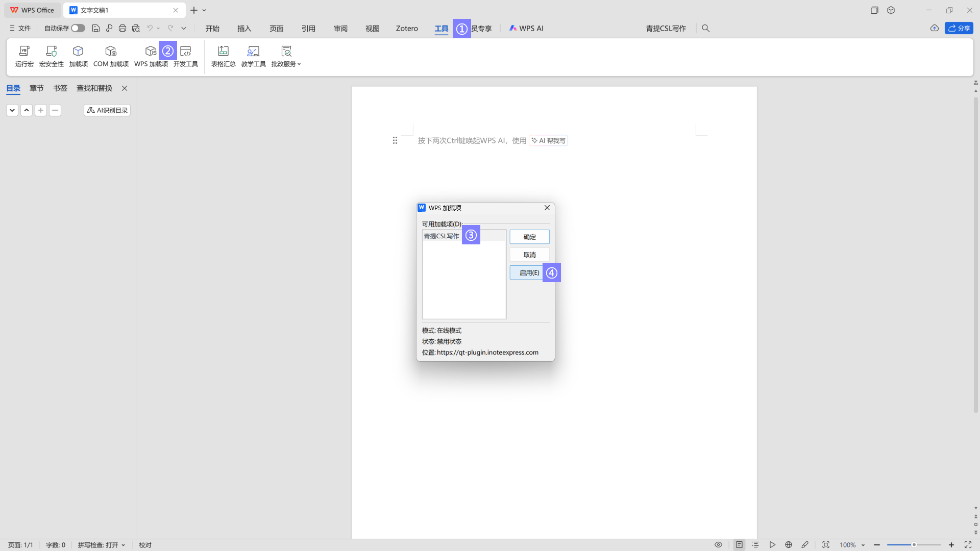
Task: Switch to the Zotero ribbon tab
Action: click(x=407, y=29)
